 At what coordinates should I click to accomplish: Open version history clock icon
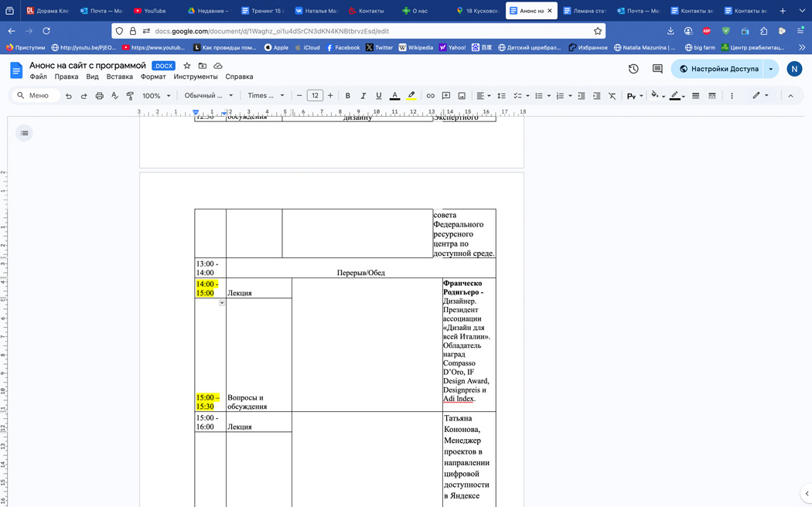633,69
